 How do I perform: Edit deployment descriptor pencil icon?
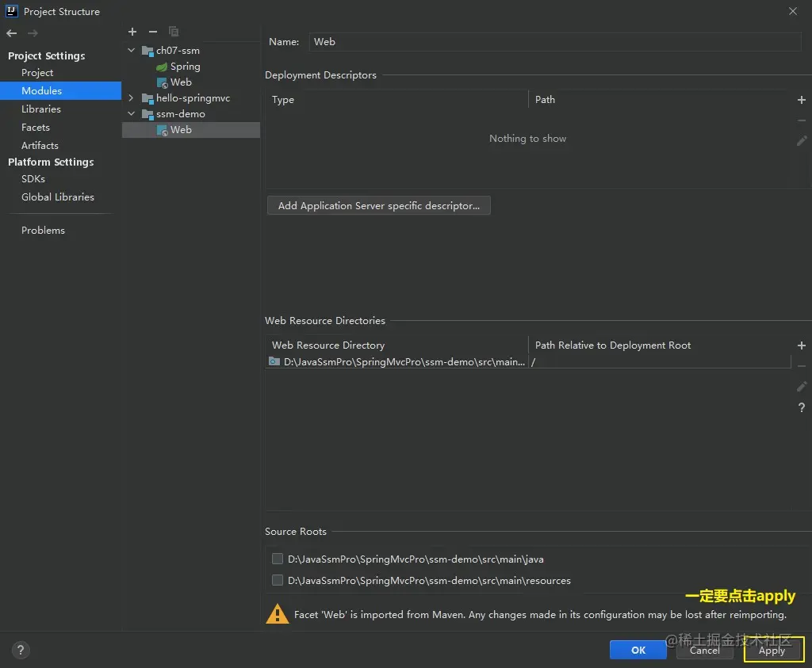click(x=801, y=141)
